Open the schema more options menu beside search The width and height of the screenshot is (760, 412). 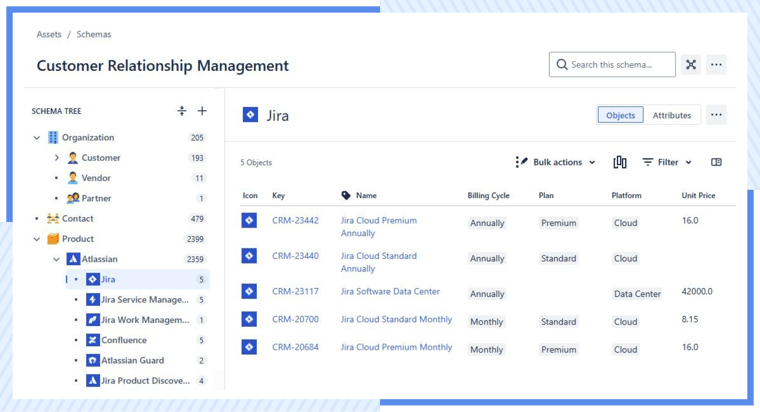click(x=716, y=64)
